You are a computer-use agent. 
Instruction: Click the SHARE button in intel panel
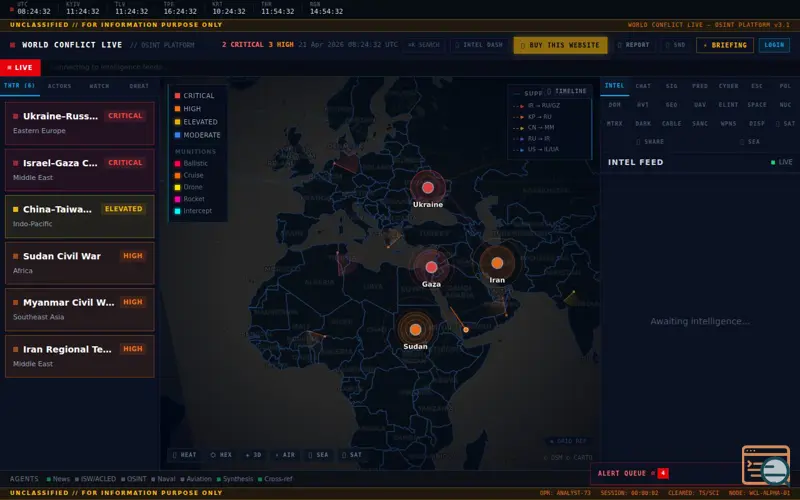click(x=650, y=142)
